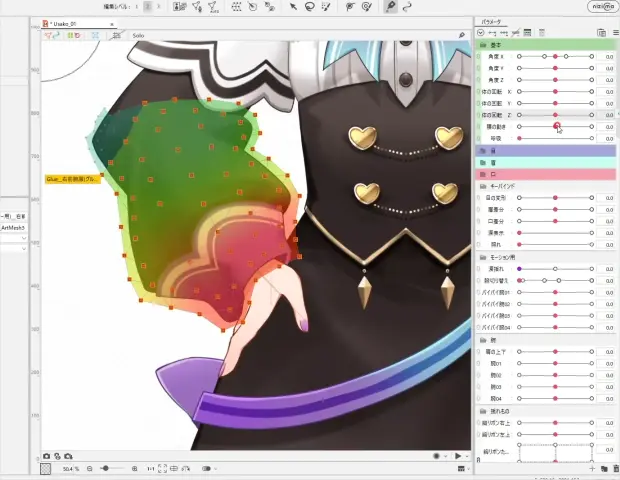Open the nizima button at top right
The width and height of the screenshot is (620, 480).
pyautogui.click(x=603, y=6)
